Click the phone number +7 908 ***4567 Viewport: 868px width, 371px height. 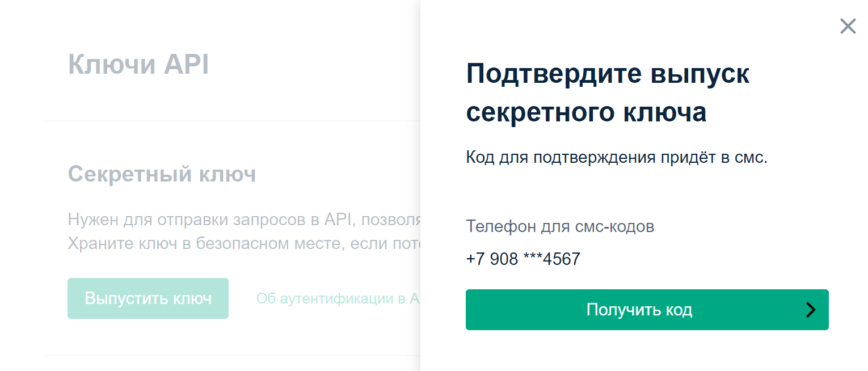click(x=523, y=259)
